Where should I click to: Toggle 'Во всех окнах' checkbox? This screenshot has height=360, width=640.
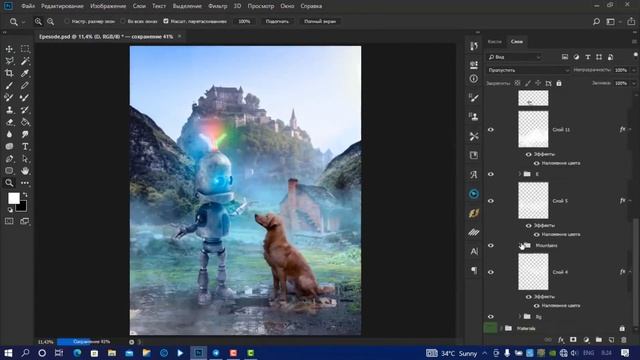[x=123, y=21]
